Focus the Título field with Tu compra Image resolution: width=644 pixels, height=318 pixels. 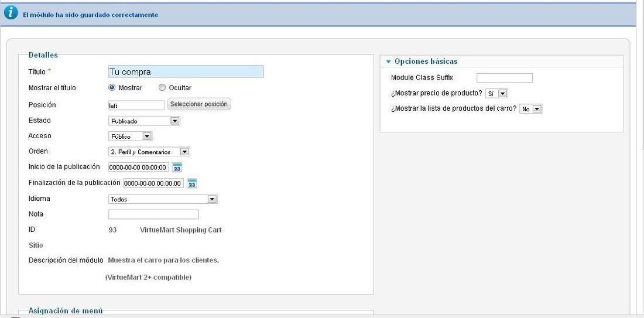[186, 71]
